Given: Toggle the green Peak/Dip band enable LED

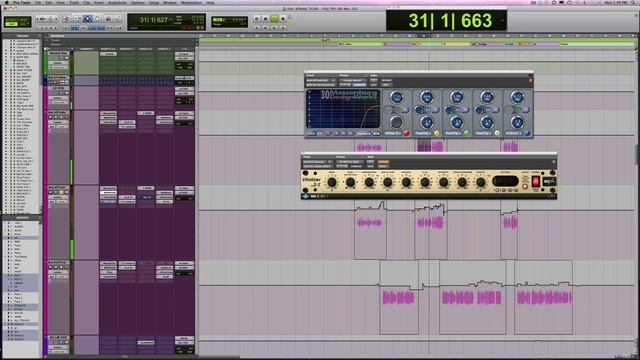Looking at the screenshot, I should coord(467,133).
